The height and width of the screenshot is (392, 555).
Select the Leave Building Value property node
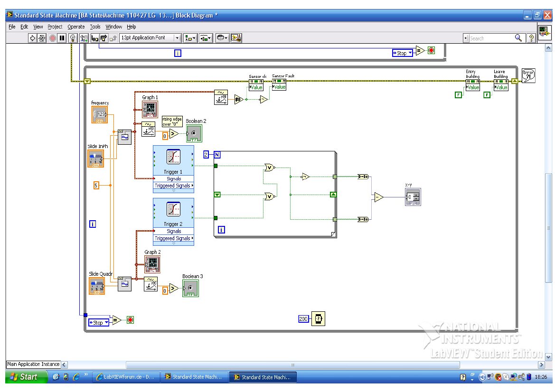click(501, 85)
